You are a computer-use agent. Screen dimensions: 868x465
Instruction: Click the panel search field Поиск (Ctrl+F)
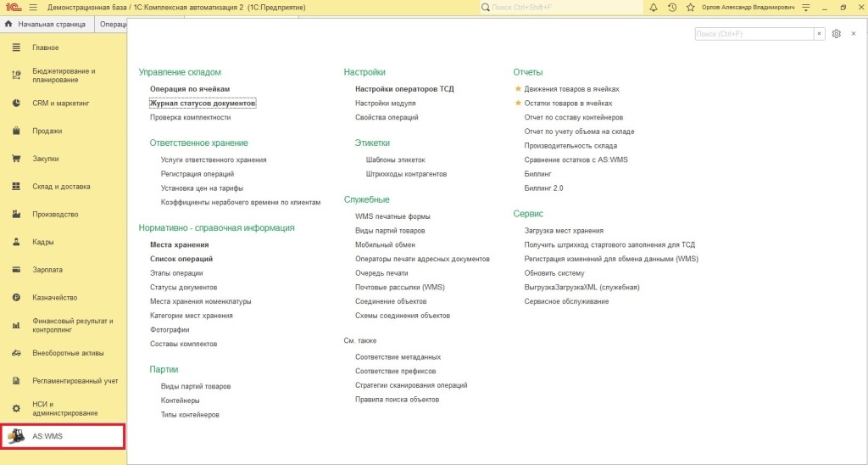click(x=754, y=34)
